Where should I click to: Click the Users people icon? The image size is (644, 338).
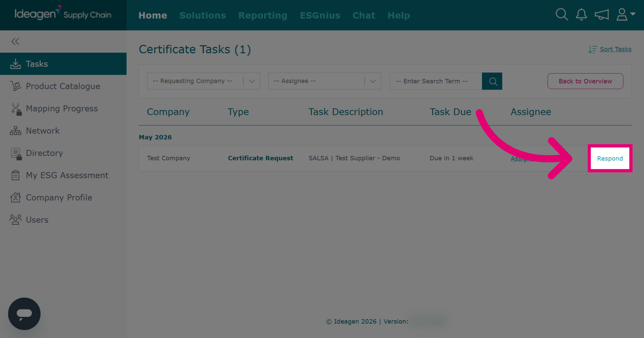click(x=15, y=220)
